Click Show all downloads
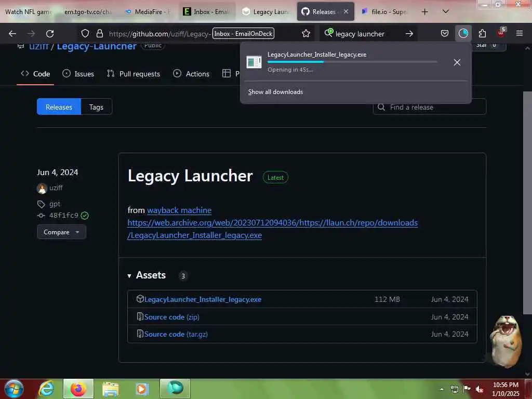This screenshot has height=399, width=532. click(x=275, y=92)
